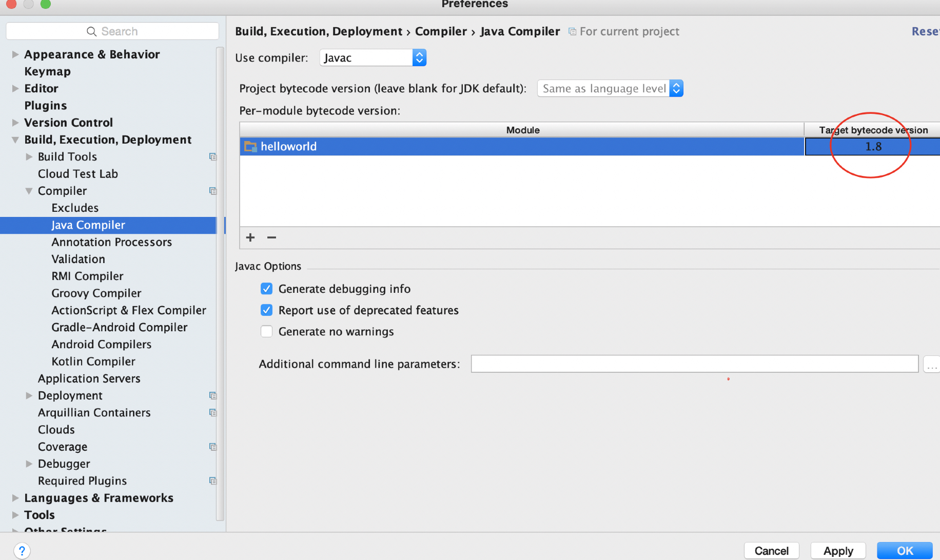The image size is (940, 560).
Task: Expand the Debugger node
Action: click(29, 464)
